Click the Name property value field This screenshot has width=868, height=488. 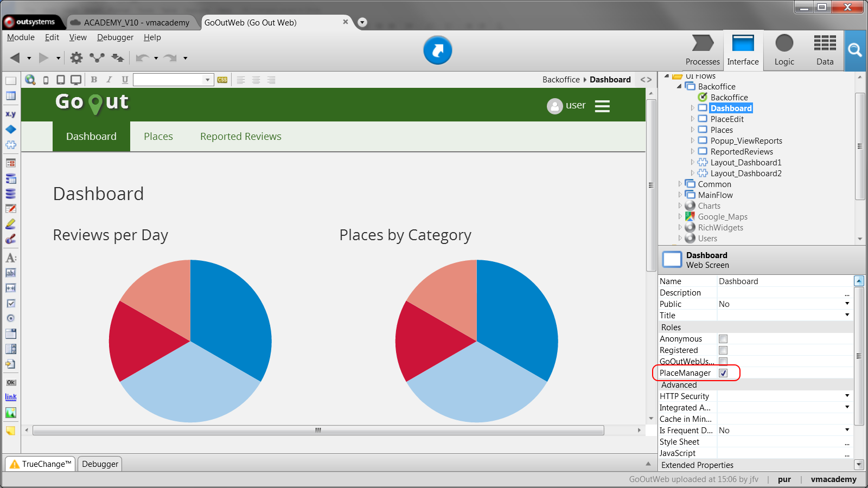785,281
